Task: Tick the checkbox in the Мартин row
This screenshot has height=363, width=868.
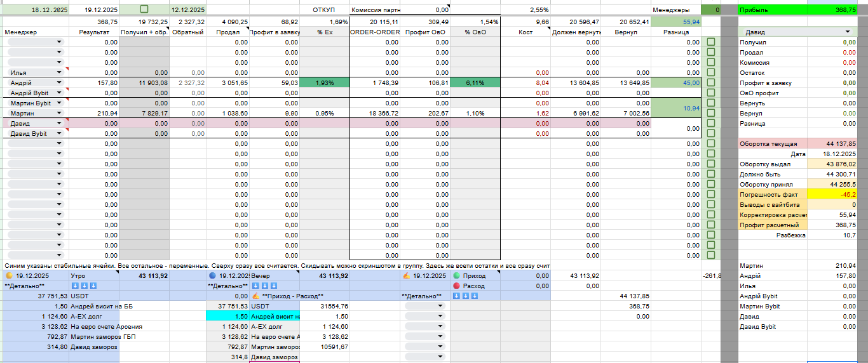Action: pos(711,113)
